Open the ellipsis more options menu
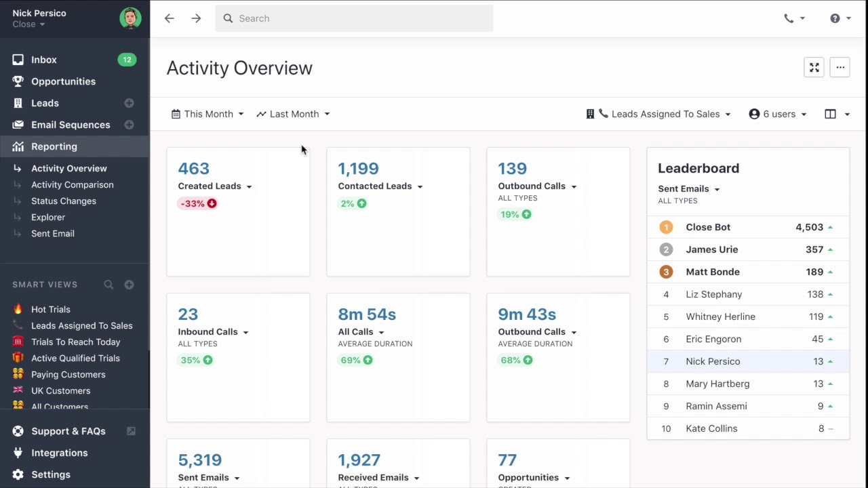 (x=840, y=67)
